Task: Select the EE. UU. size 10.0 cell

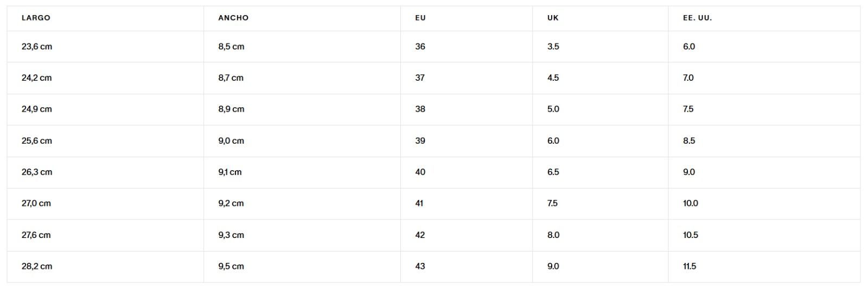Action: point(691,203)
